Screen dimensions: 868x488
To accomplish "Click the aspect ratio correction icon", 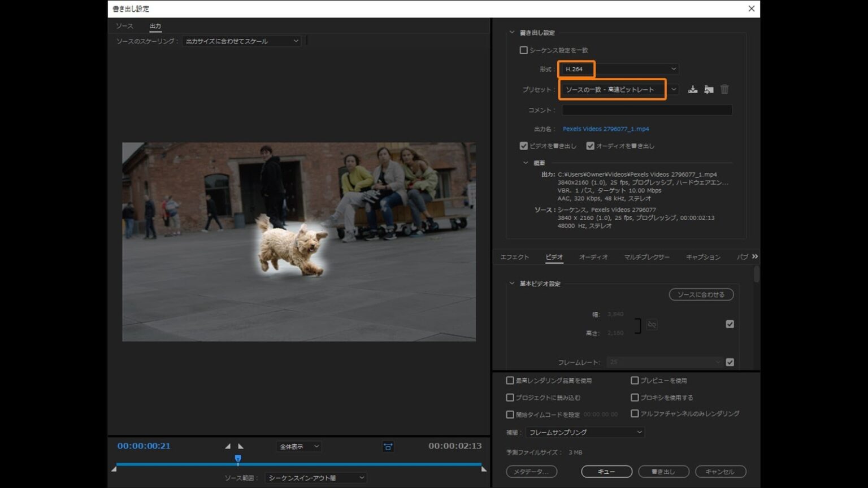I will [x=388, y=447].
